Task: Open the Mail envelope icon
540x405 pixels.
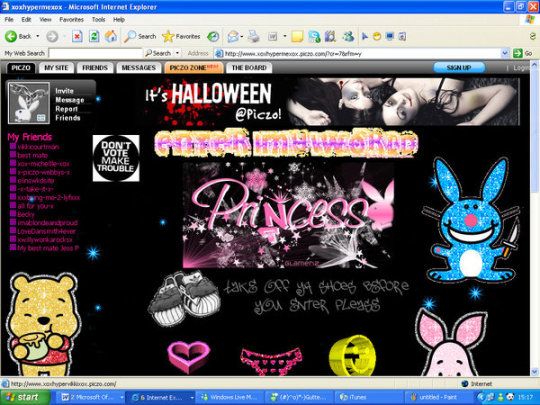Action: pos(233,36)
